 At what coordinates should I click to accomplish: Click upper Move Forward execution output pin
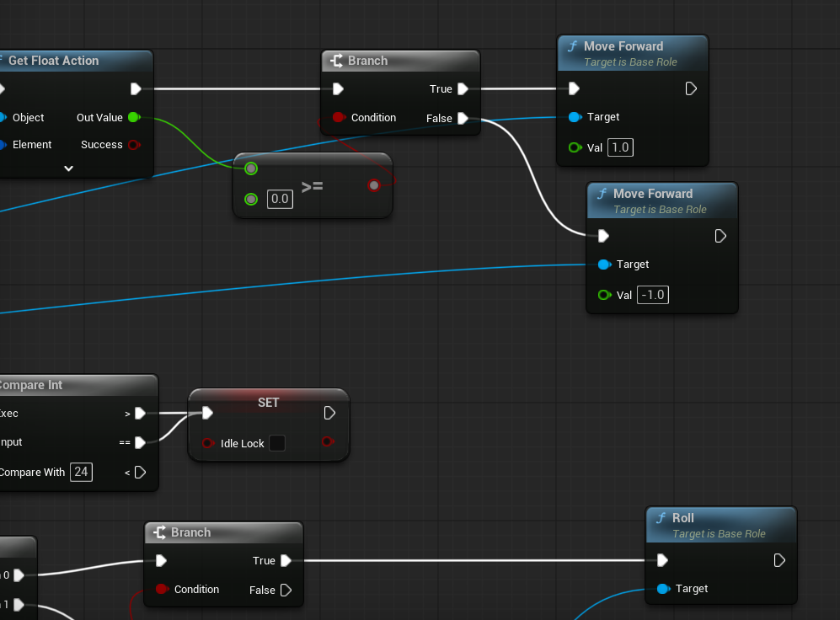[x=691, y=88]
